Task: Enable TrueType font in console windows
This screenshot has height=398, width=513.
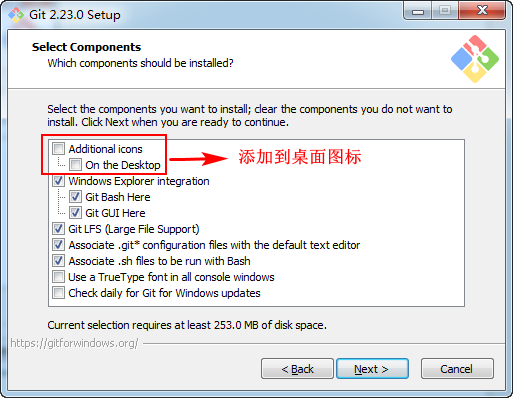Action: pos(59,277)
